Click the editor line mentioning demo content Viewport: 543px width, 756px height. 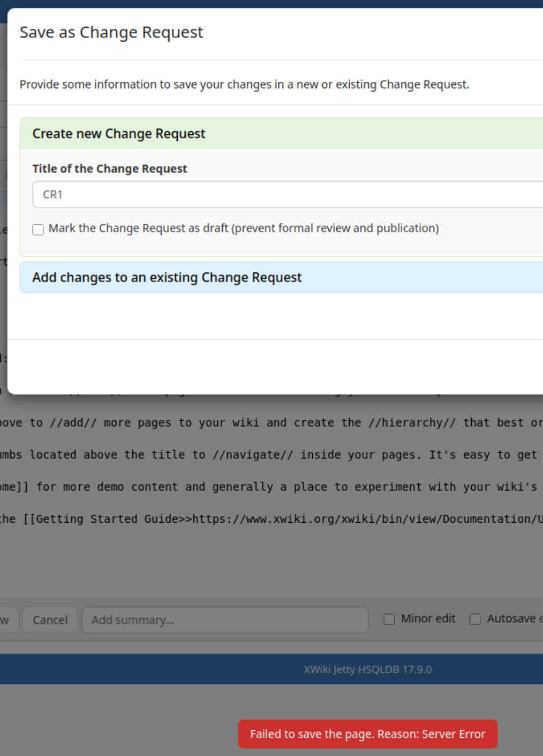click(x=268, y=487)
